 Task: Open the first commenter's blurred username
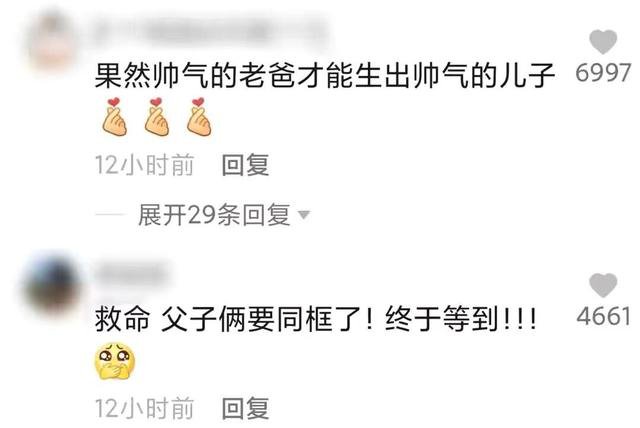(210, 32)
